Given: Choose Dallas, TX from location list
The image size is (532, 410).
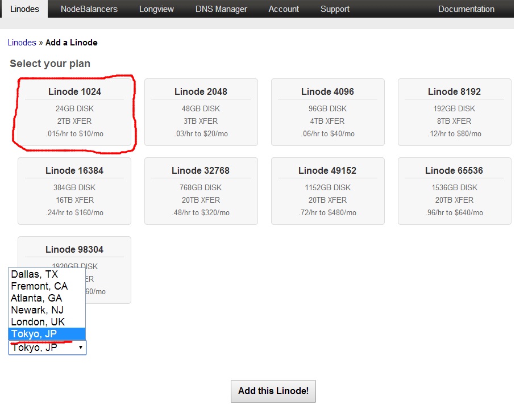Looking at the screenshot, I should [47, 274].
